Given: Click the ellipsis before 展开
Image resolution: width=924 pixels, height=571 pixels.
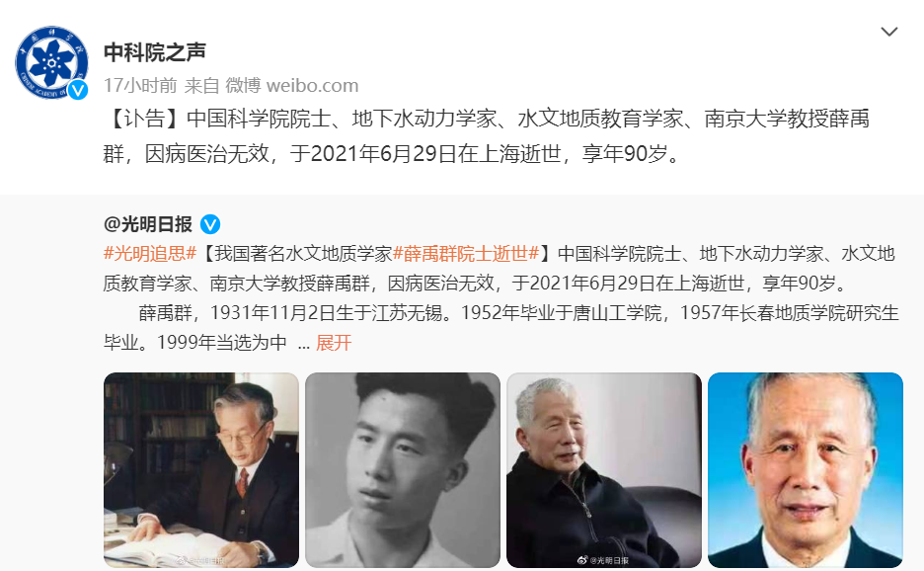Looking at the screenshot, I should click(x=303, y=344).
